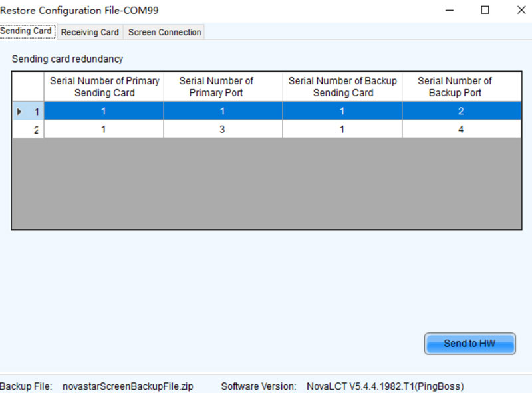The width and height of the screenshot is (532, 393).
Task: Click row 2 backup sending card cell
Action: pos(342,130)
